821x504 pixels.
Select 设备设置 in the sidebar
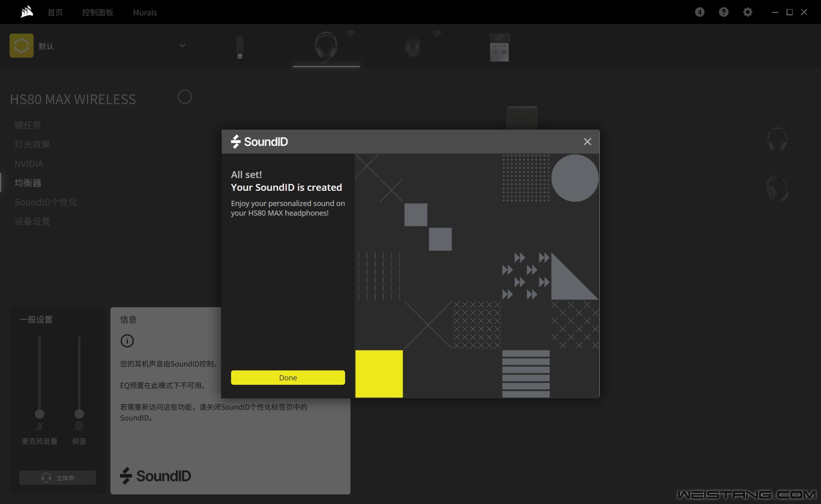click(32, 221)
